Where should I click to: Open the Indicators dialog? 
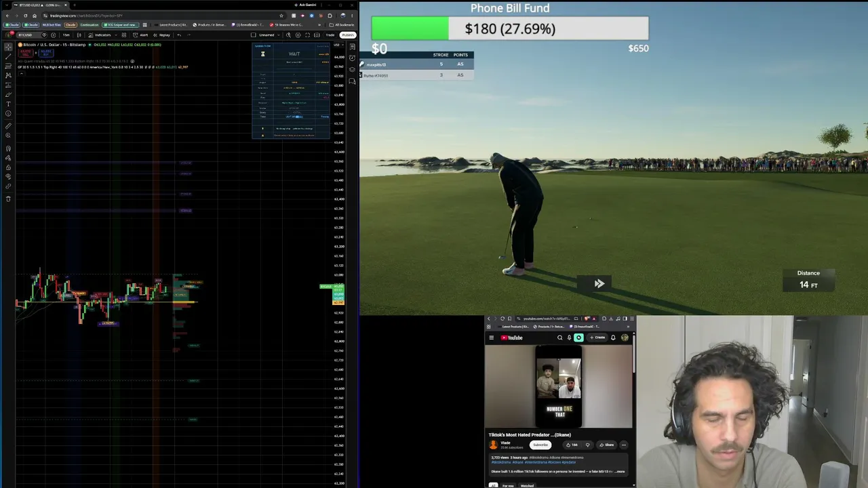[x=100, y=35]
